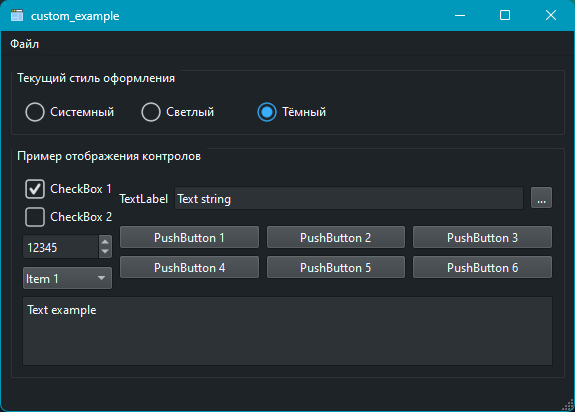Focus the Text string input field
Screen dimensions: 575x412
point(349,198)
